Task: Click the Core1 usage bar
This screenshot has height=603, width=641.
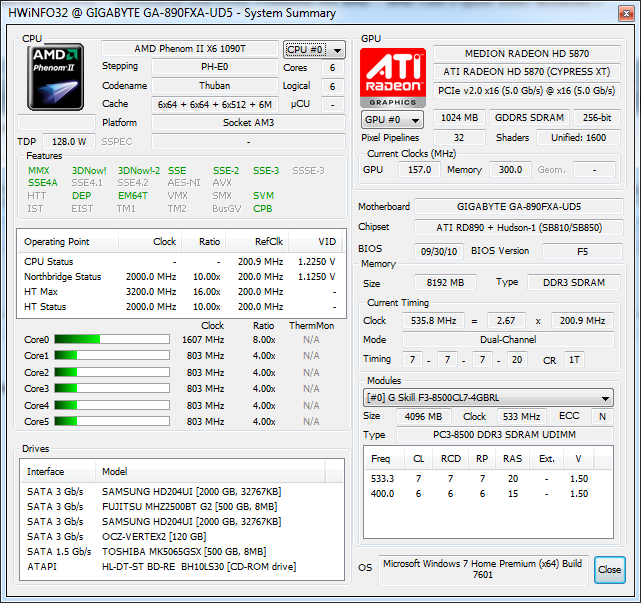Action: (112, 355)
